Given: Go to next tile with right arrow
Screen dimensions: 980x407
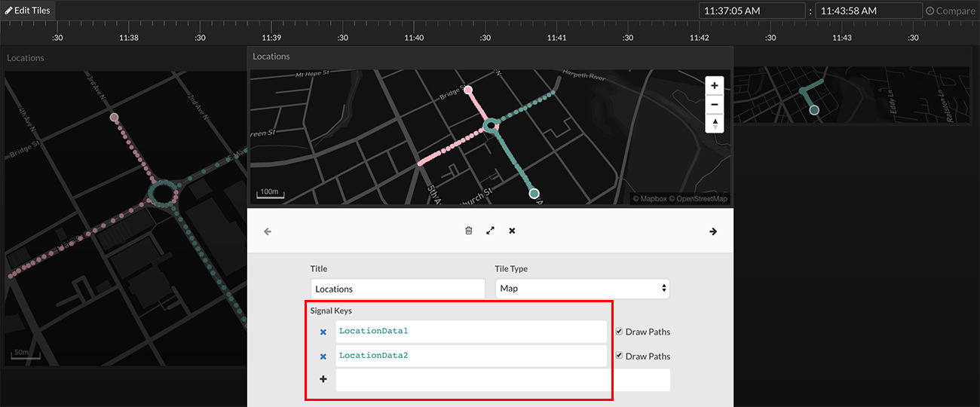Looking at the screenshot, I should [713, 231].
